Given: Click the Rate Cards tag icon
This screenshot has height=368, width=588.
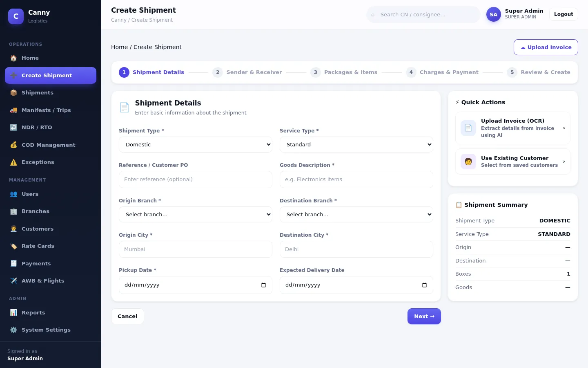Looking at the screenshot, I should click(x=13, y=246).
